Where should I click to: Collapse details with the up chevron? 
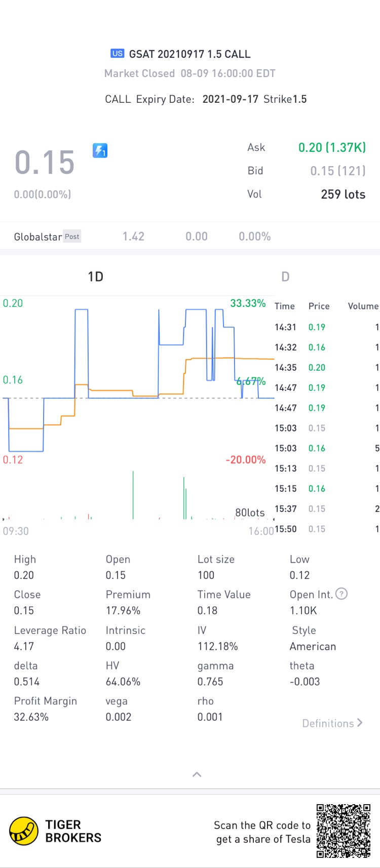point(197,774)
